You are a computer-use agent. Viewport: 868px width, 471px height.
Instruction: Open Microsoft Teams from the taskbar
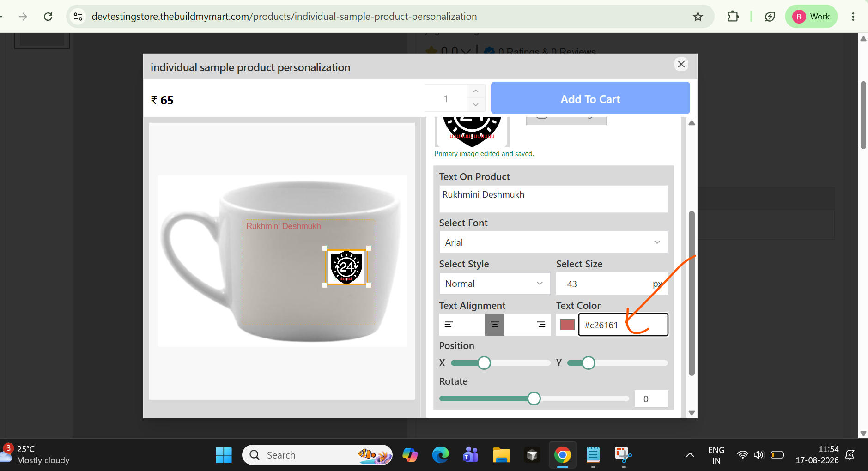[x=471, y=455]
